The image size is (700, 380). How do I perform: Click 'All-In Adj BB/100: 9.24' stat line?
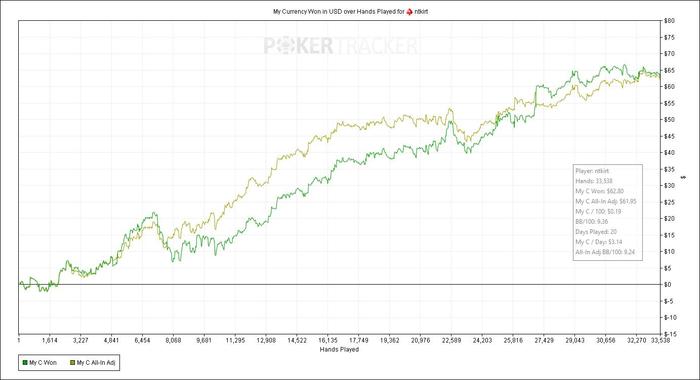tap(605, 252)
